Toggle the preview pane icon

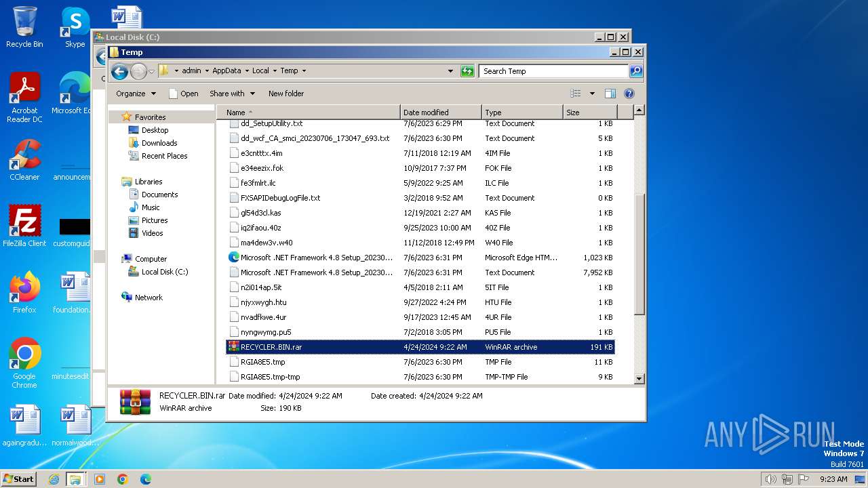[x=610, y=94]
